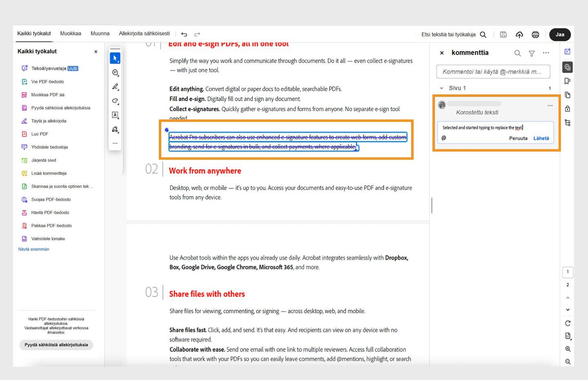Image resolution: width=588 pixels, height=380 pixels.
Task: Click the magnifier in the top search bar
Action: 483,35
